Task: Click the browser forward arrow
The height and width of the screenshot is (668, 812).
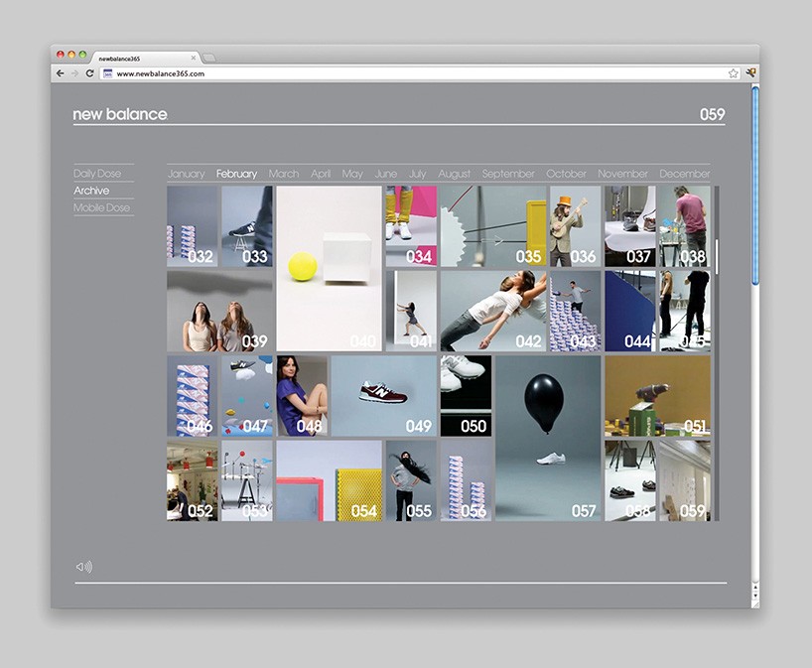Action: (x=74, y=73)
